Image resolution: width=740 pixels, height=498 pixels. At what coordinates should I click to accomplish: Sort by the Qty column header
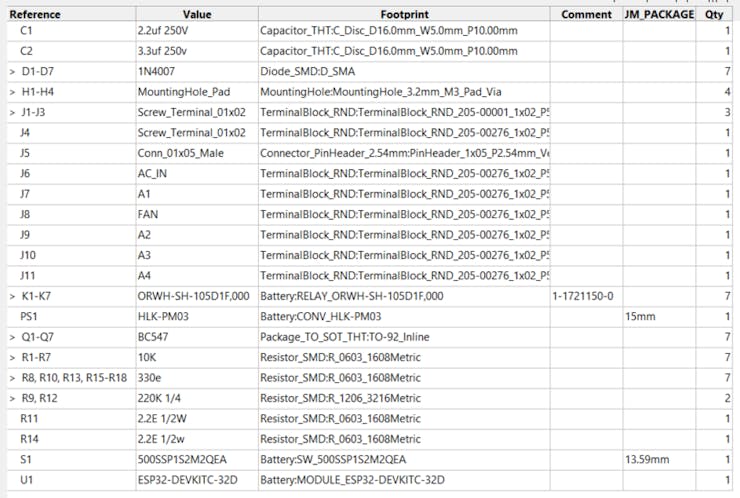pyautogui.click(x=714, y=15)
